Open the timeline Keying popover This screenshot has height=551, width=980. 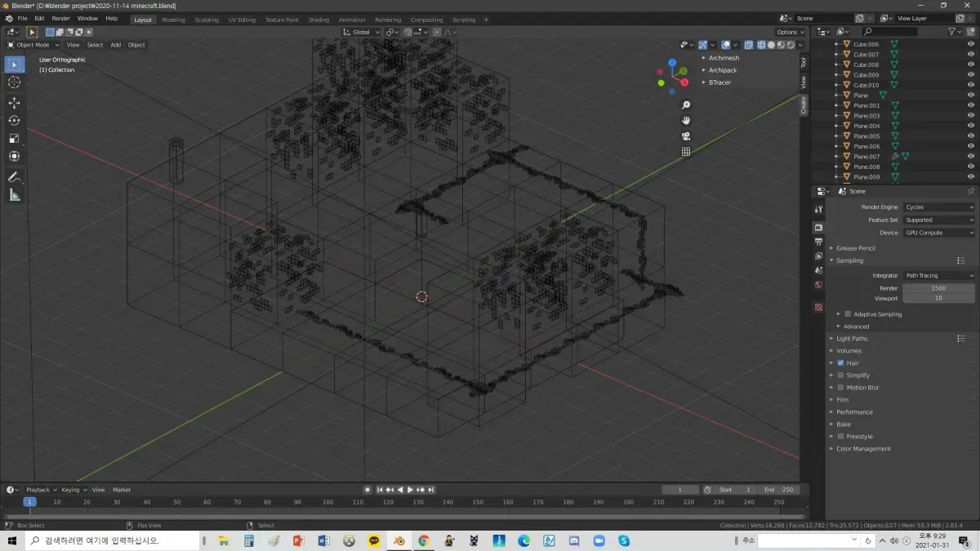click(x=73, y=490)
